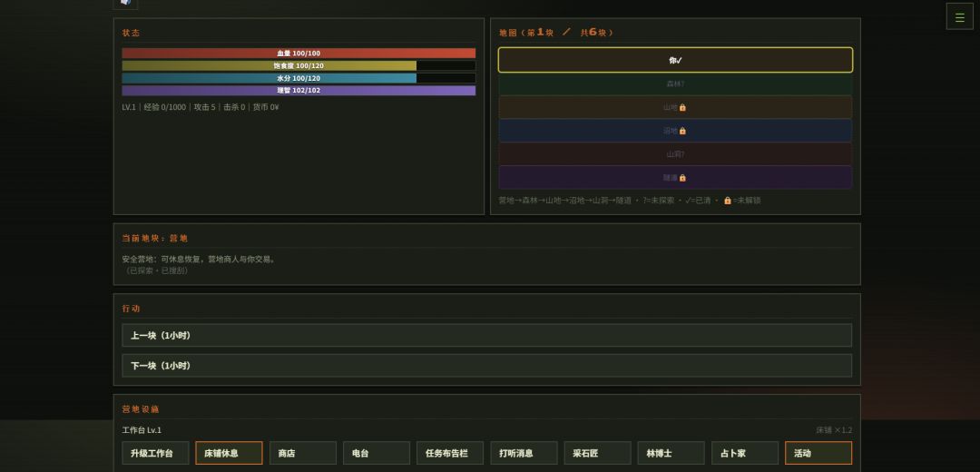Click the locked 隧道 map tile

[x=675, y=178]
